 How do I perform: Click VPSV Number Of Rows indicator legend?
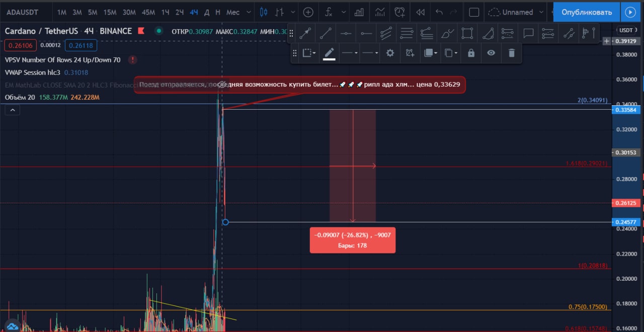pos(62,60)
